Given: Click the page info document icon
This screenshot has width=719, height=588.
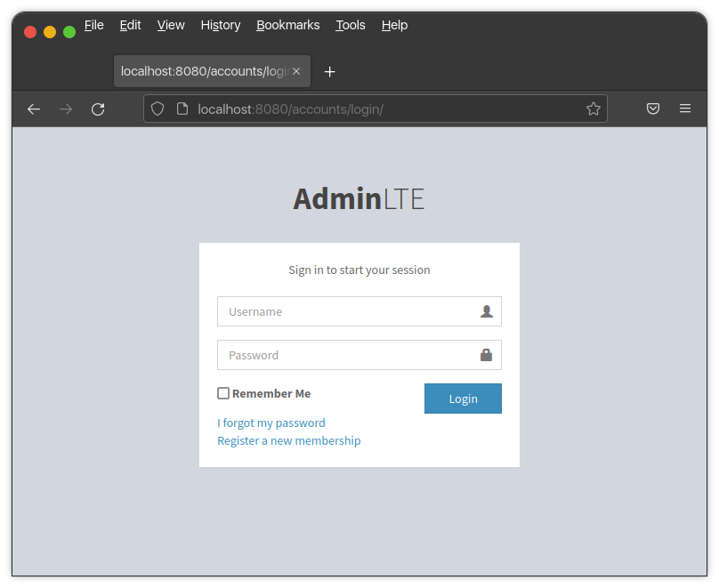Looking at the screenshot, I should [x=182, y=109].
